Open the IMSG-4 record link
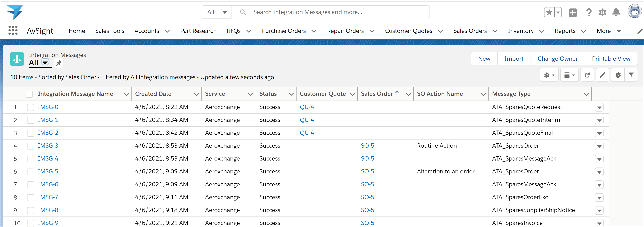The width and height of the screenshot is (644, 227). click(x=48, y=159)
